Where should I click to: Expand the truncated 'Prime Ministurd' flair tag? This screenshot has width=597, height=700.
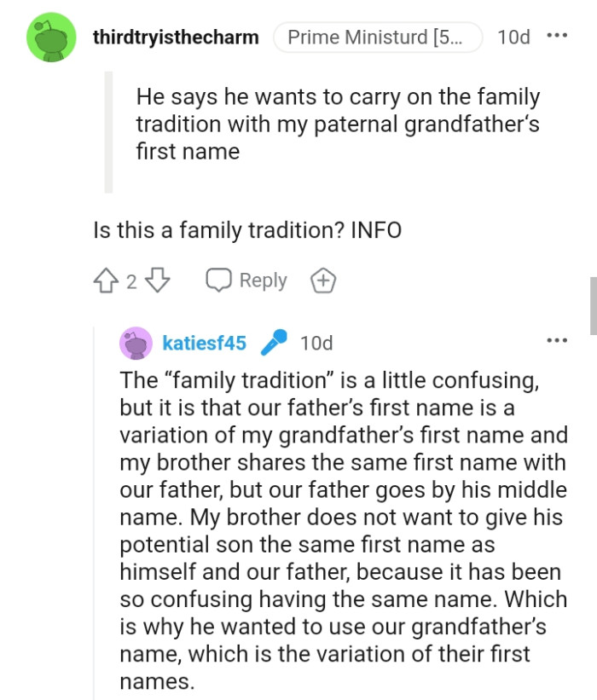tap(378, 37)
